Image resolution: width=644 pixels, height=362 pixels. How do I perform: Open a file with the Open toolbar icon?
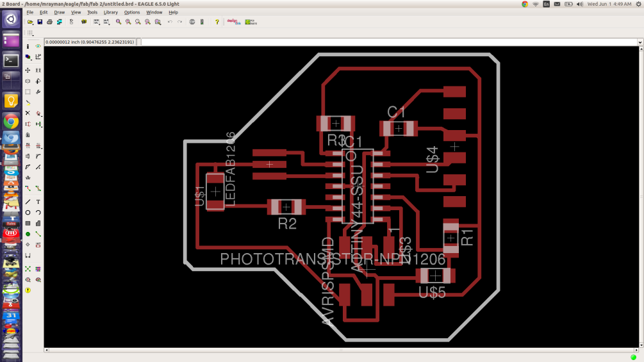click(30, 22)
